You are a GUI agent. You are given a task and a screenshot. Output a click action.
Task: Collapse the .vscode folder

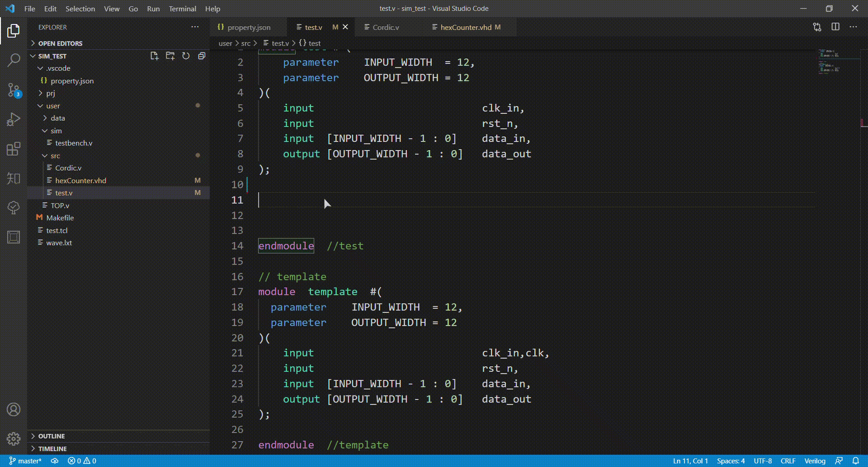click(118, 68)
